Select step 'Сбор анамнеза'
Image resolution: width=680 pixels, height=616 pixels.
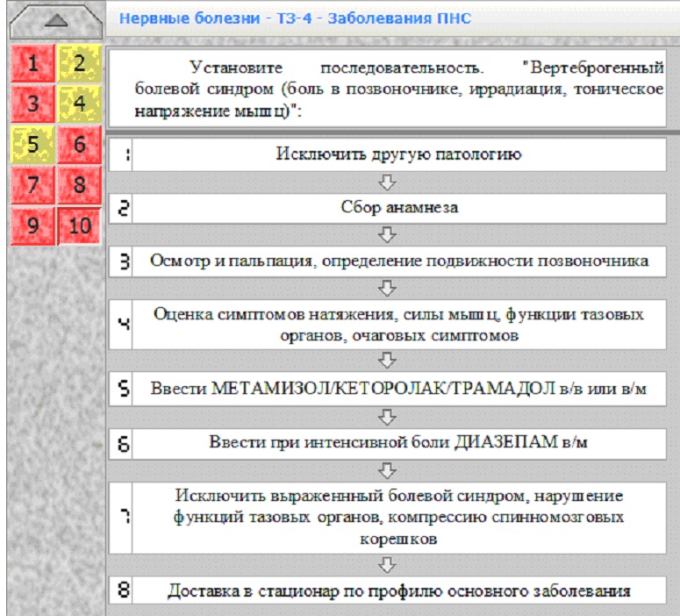(387, 209)
